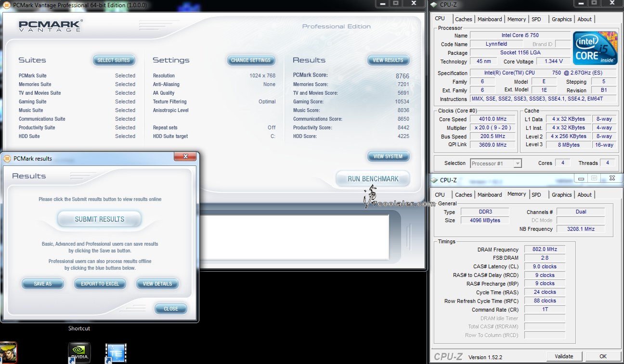Open Mainboard tab in upper CPU-Z window
This screenshot has width=624, height=364.
(490, 19)
